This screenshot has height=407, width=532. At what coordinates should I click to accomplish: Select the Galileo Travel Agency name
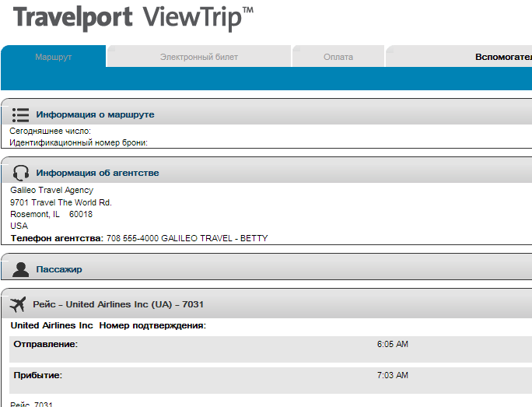point(51,190)
